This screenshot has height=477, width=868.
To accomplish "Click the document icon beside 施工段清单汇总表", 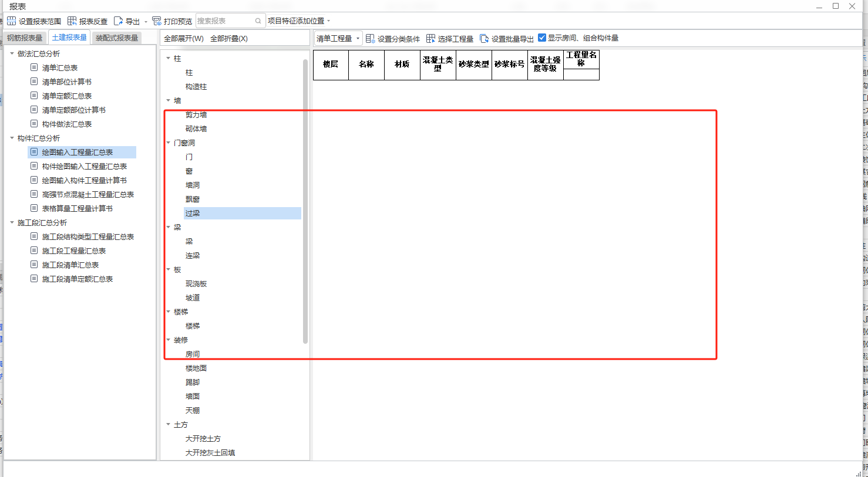I will (x=34, y=265).
